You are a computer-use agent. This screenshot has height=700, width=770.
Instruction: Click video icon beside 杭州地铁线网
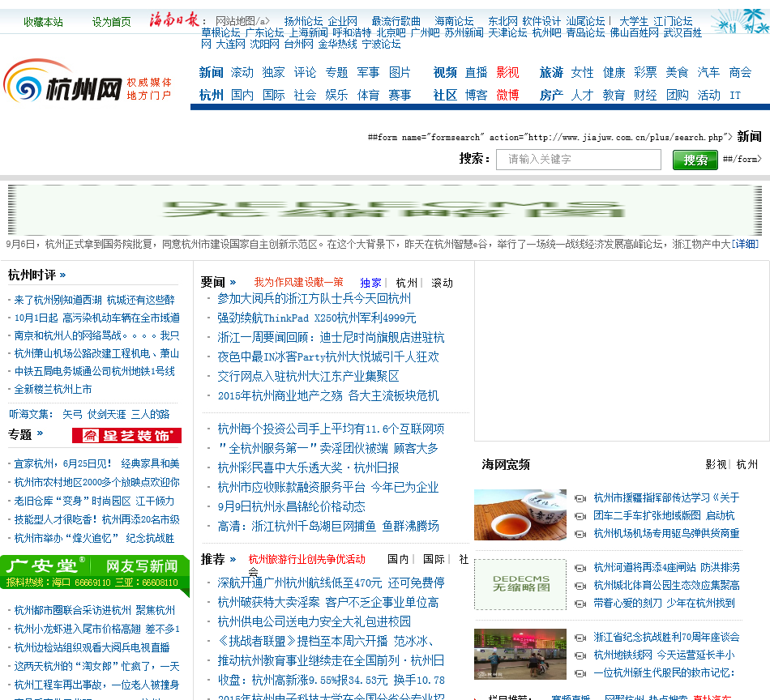pos(580,655)
